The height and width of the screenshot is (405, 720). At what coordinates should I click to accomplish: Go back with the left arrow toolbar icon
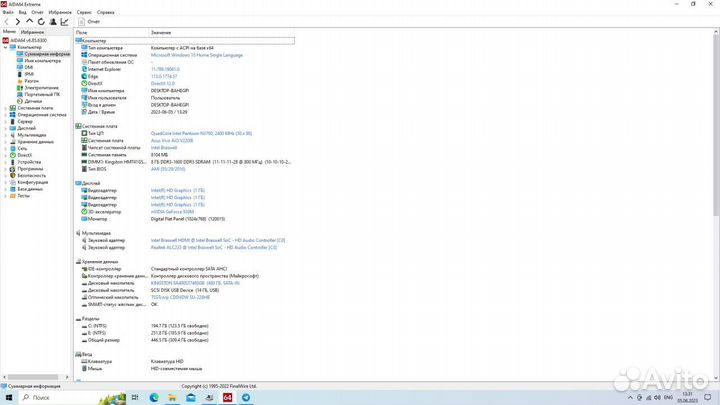(6, 22)
